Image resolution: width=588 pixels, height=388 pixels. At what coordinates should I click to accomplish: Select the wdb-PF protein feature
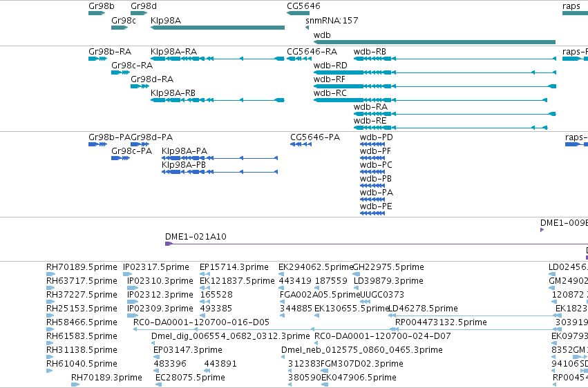[x=372, y=158]
